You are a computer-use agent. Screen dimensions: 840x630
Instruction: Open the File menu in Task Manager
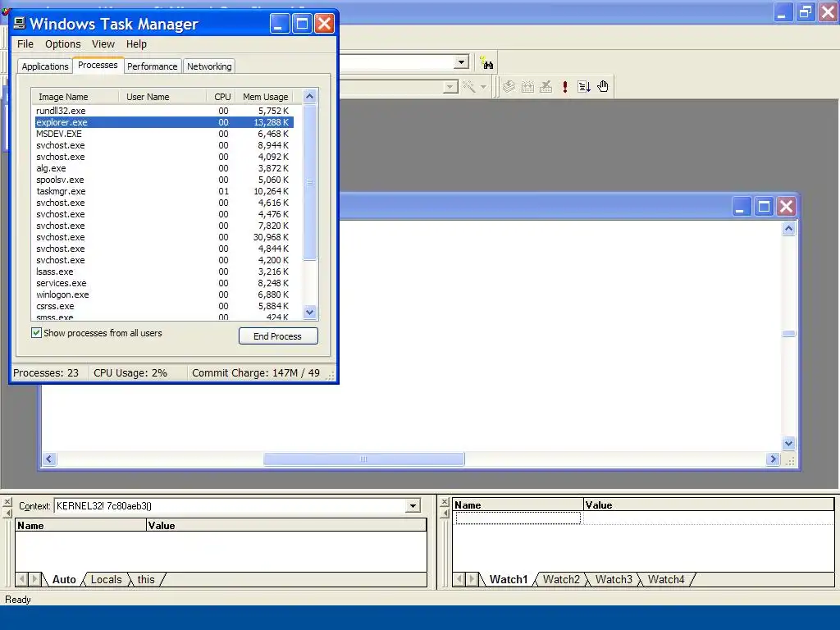(25, 44)
